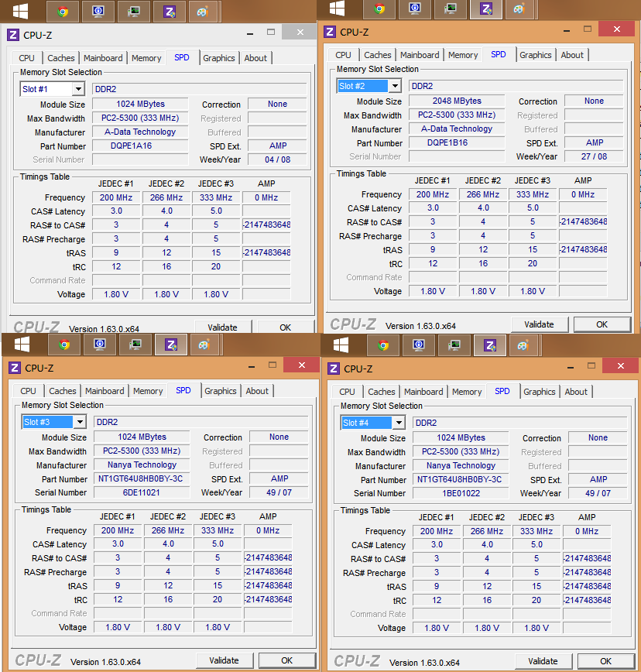Screen dimensions: 641x672
Task: Open the System Information icon above the Slot #3 window
Action: 100,345
